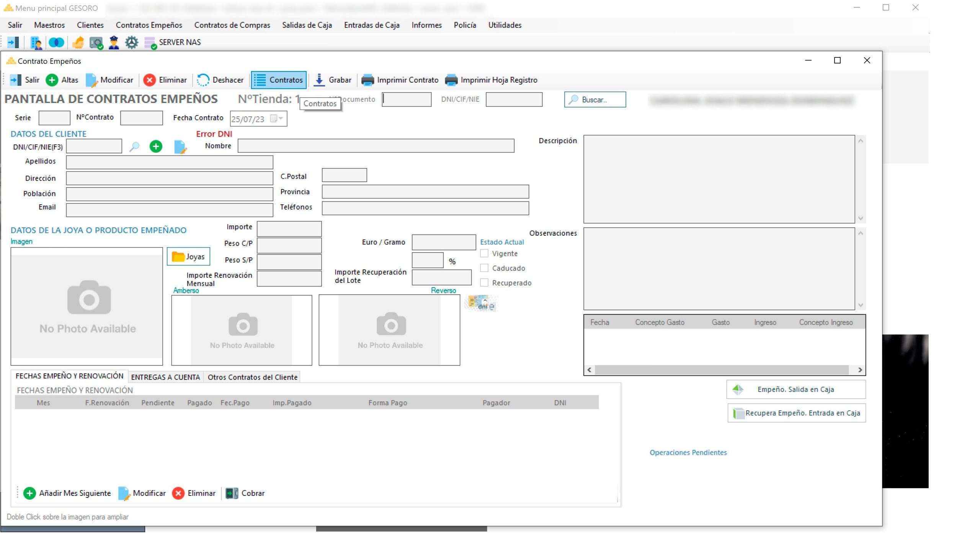Open the Utilidades menu
Viewport: 980px width, 551px height.
pos(505,25)
